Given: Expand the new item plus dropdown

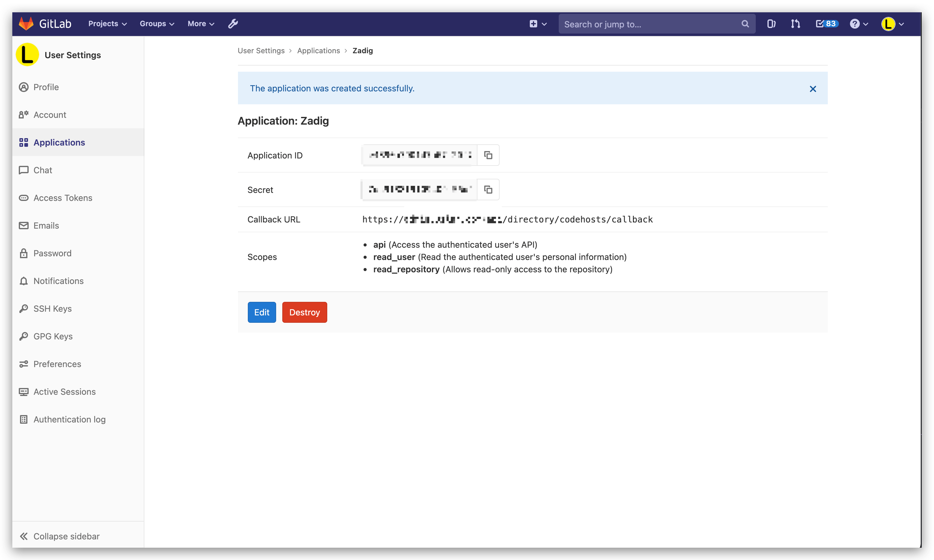Looking at the screenshot, I should [x=537, y=23].
